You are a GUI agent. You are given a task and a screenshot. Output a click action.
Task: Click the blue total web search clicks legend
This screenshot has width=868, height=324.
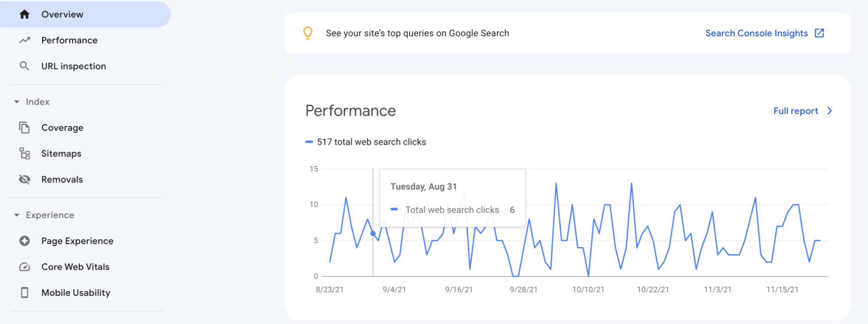[x=309, y=142]
